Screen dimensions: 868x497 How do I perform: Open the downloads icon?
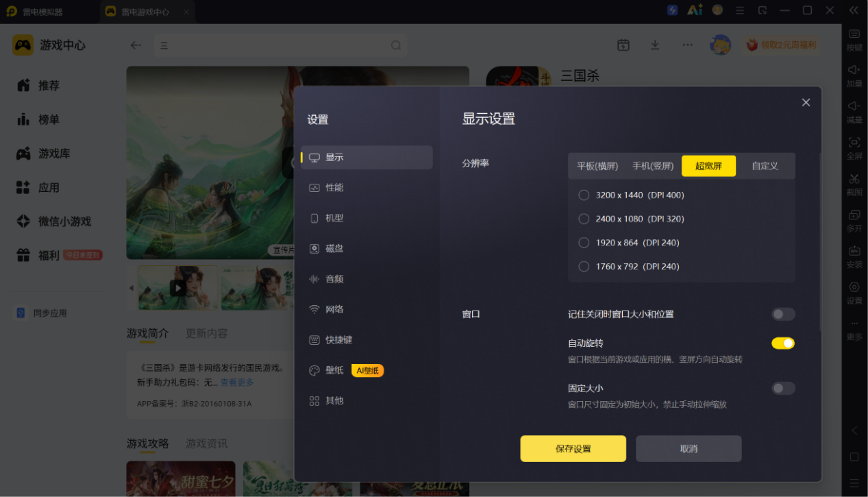[655, 45]
